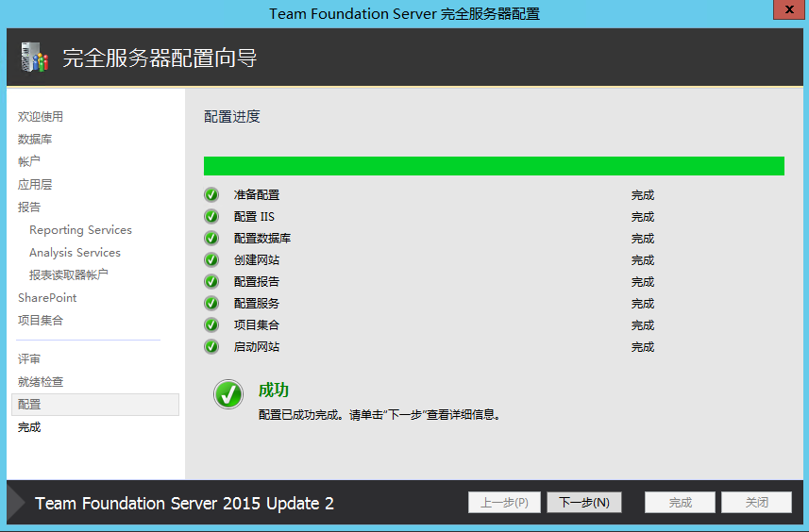The height and width of the screenshot is (532, 809).
Task: Click the 配置数据库 step label
Action: pyautogui.click(x=262, y=238)
